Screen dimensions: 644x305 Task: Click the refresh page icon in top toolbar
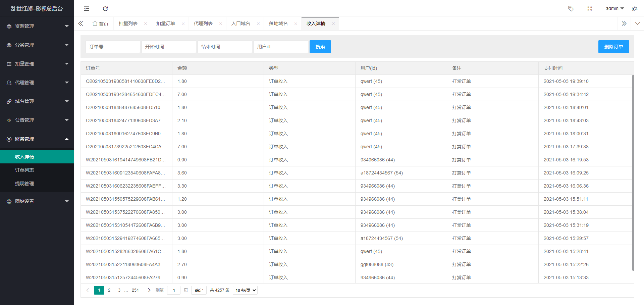[105, 8]
